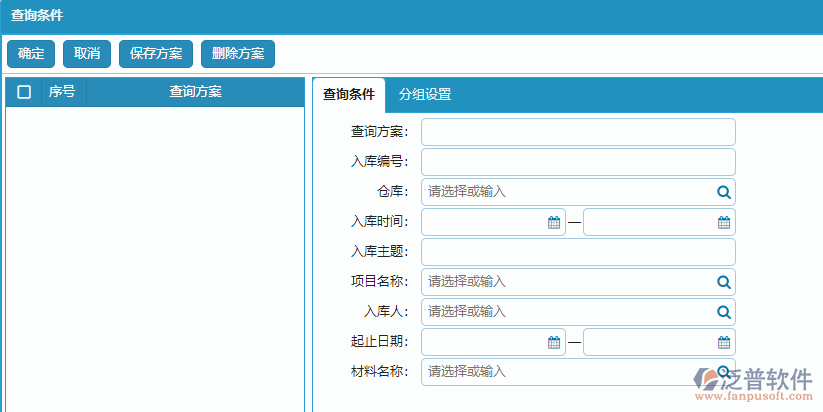Open calendar for 起止日期 start date
823x412 pixels.
pyautogui.click(x=553, y=342)
